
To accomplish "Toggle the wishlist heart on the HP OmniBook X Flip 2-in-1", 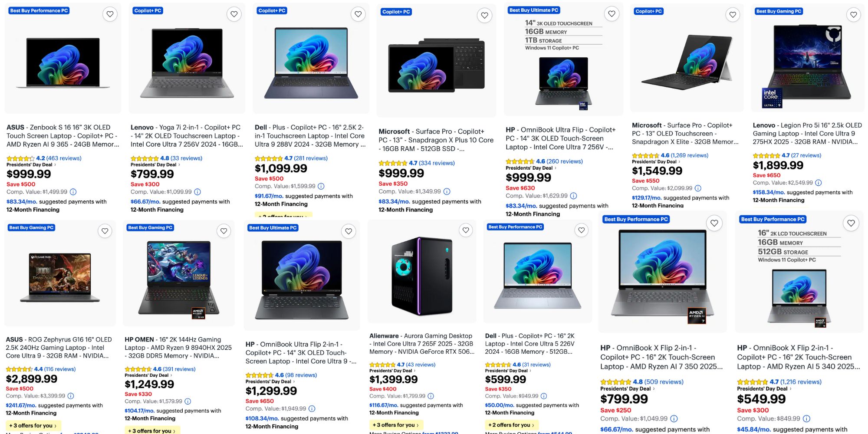I will pos(714,223).
